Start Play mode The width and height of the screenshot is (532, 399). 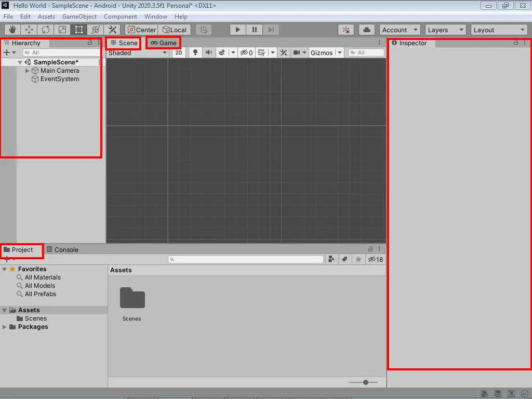click(238, 30)
